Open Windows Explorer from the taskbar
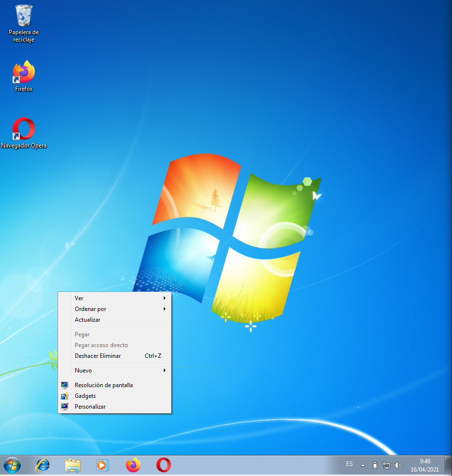 pos(73,465)
